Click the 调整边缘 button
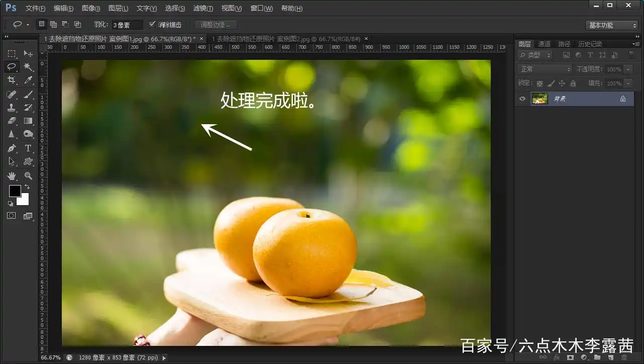The height and width of the screenshot is (364, 644). pos(216,24)
